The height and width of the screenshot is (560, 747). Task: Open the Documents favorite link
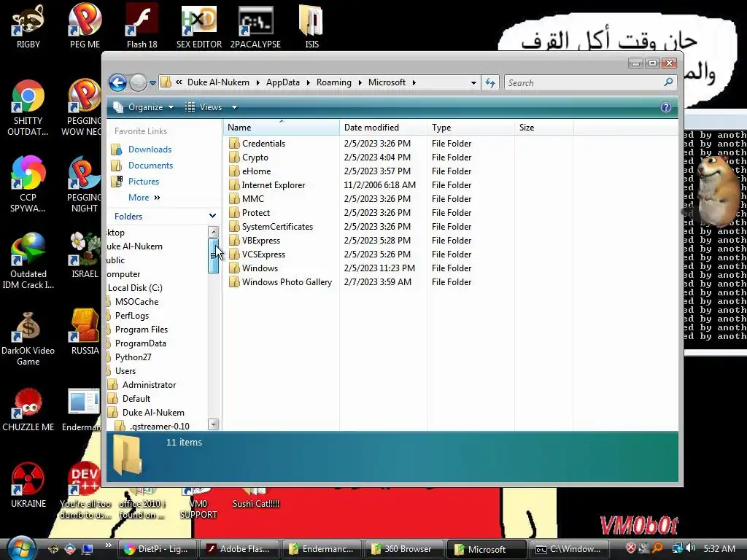pos(150,166)
